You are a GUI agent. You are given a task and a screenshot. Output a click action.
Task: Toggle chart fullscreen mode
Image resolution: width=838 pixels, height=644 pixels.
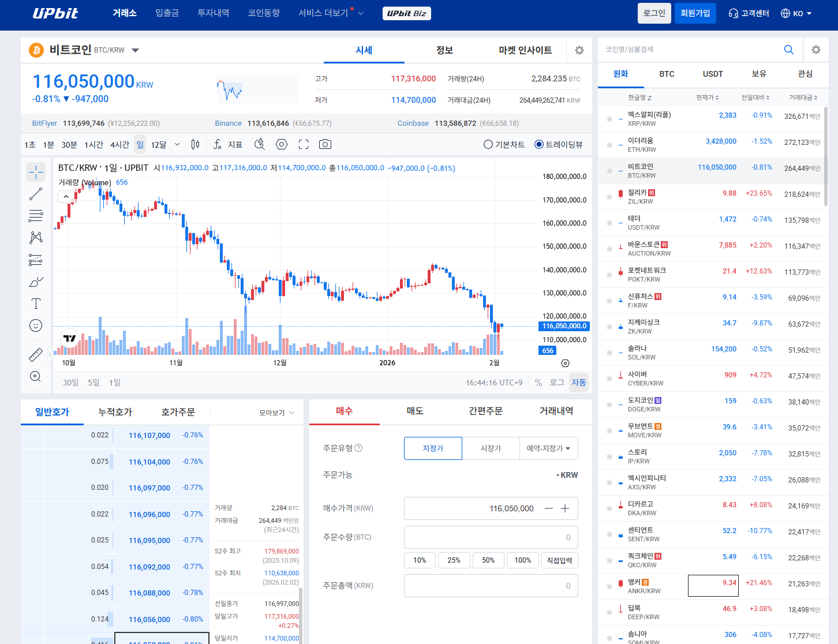[304, 144]
